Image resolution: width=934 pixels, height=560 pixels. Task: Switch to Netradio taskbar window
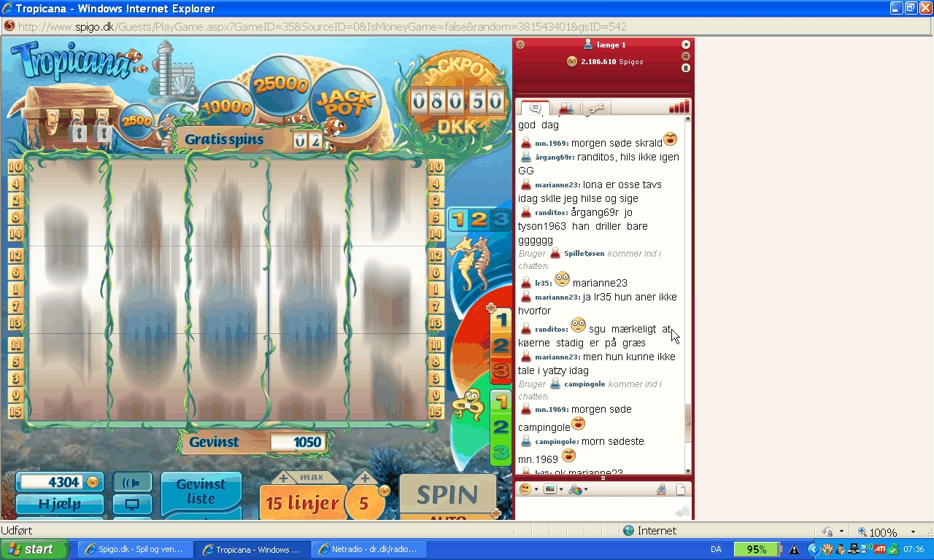click(368, 549)
